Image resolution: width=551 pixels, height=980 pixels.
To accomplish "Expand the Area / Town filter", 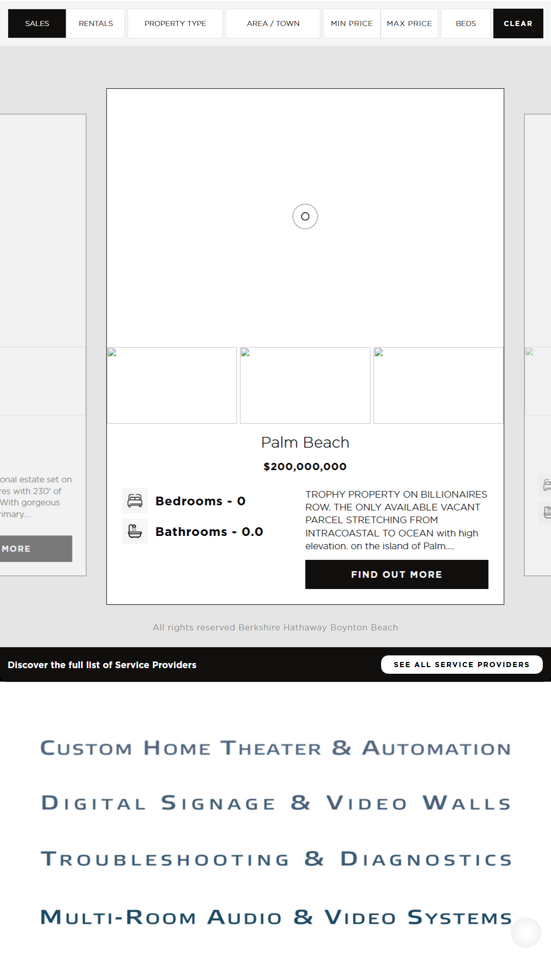I will [273, 23].
